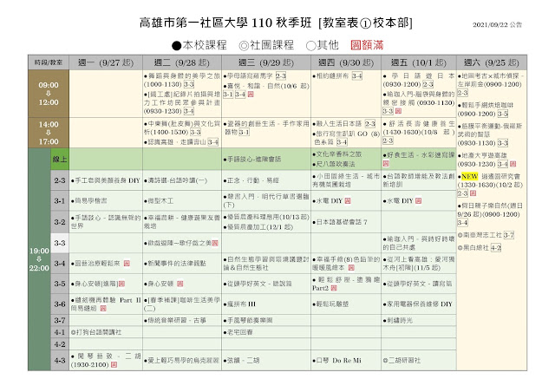Viewport: 555px width, 392px height.
Task: Click the ◎社團課程 legend entry
Action: click(266, 45)
